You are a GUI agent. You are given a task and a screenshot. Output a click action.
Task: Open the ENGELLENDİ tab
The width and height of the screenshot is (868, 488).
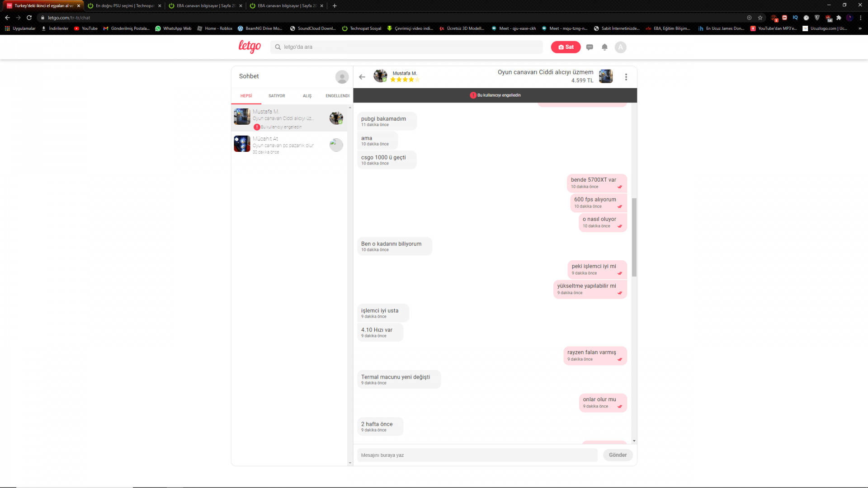(x=337, y=96)
